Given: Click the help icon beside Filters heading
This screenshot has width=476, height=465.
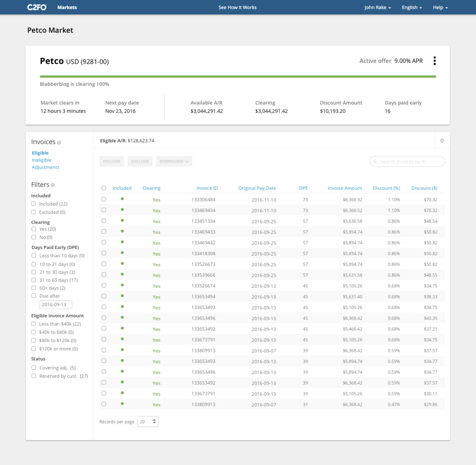Looking at the screenshot, I should pyautogui.click(x=53, y=185).
